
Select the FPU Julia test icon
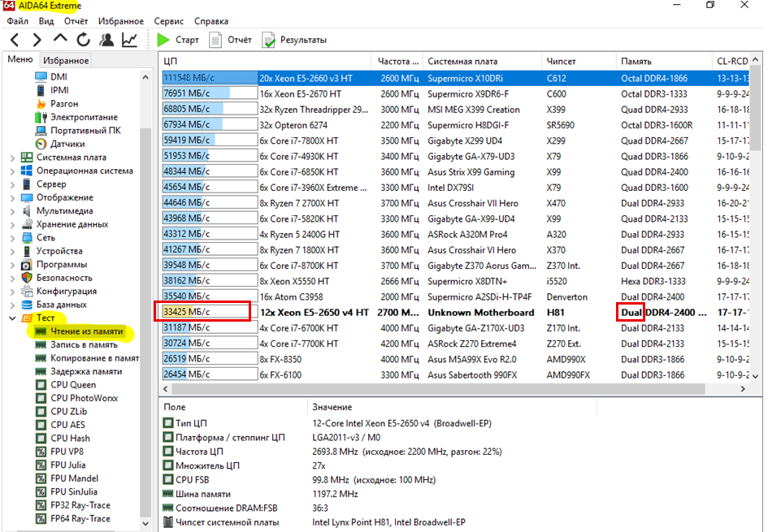[x=41, y=465]
